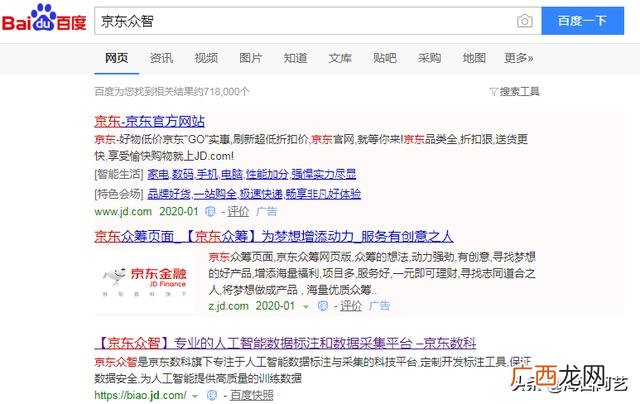Image resolution: width=640 pixels, height=404 pixels.
Task: Open 手机 sublink
Action: (x=207, y=175)
